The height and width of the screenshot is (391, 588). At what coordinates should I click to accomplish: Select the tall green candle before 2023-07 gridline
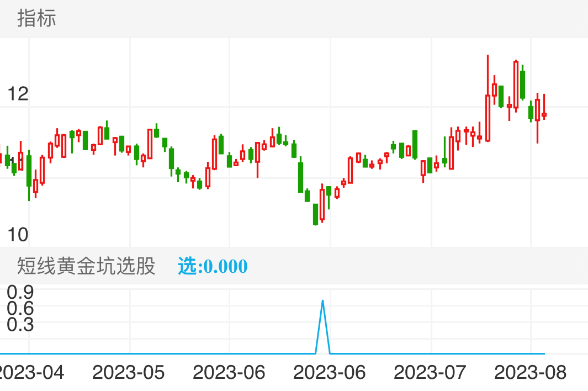pyautogui.click(x=415, y=144)
